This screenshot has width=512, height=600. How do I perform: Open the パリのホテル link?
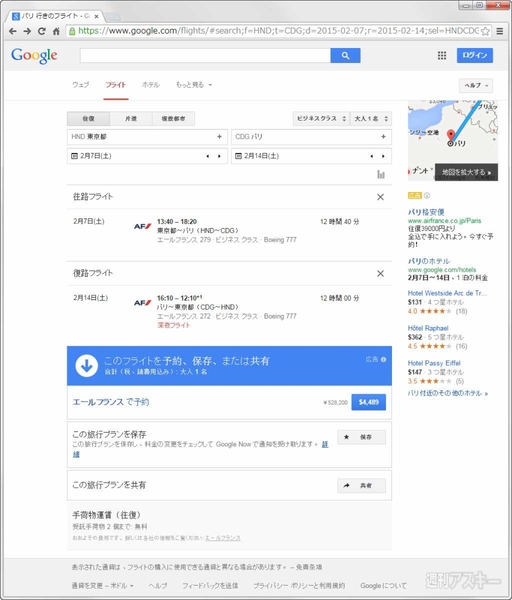(x=429, y=261)
